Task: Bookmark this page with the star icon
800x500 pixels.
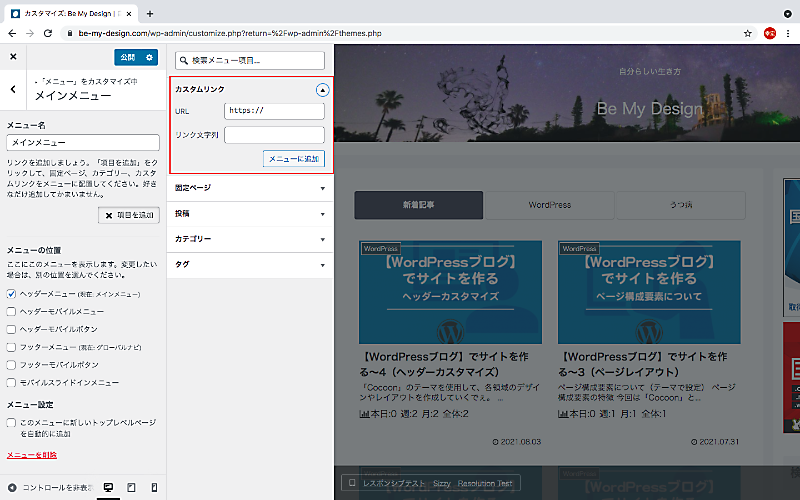Action: (748, 33)
